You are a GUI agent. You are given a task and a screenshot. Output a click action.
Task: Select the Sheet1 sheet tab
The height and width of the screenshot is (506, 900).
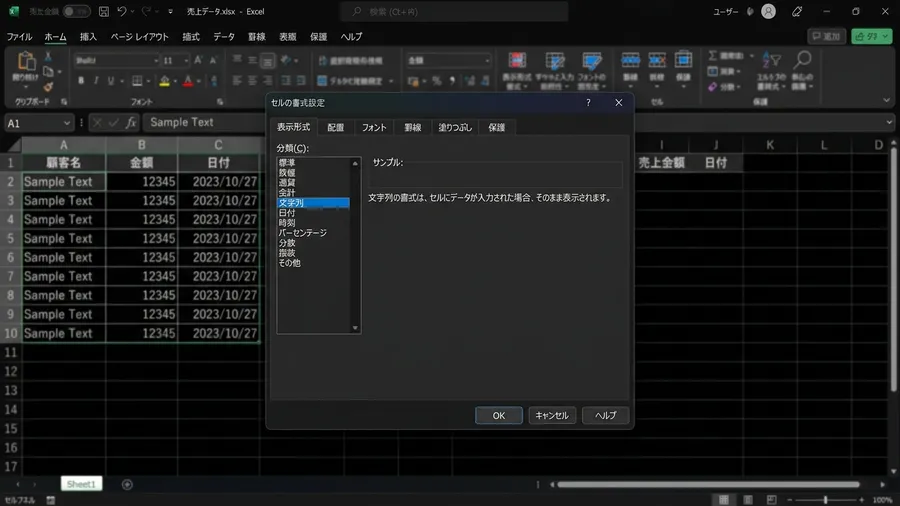click(82, 484)
